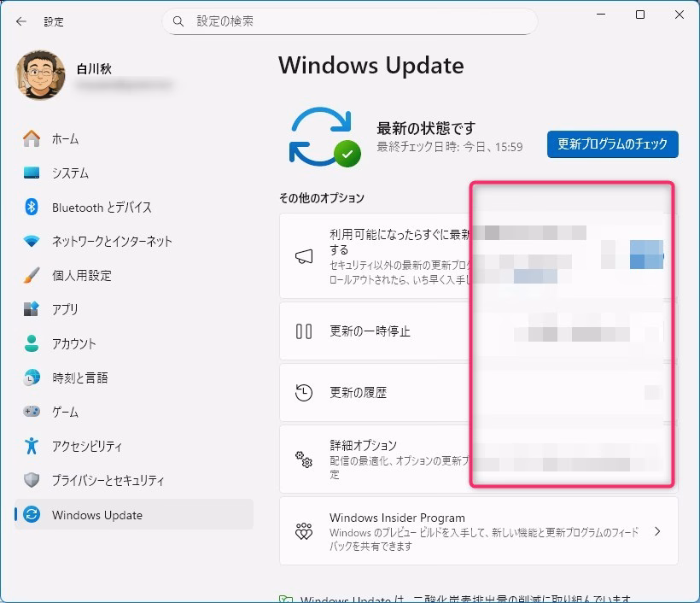Open アカウント settings
Screen dimensions: 700x603
pos(134,343)
